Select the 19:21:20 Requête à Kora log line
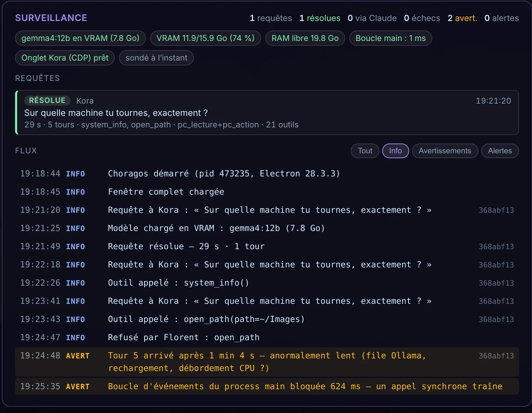 point(267,210)
